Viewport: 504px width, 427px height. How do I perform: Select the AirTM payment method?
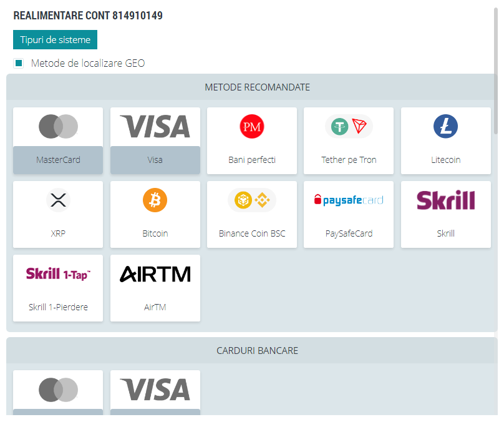[x=155, y=288]
